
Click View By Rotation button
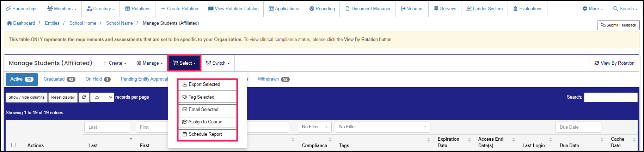click(x=614, y=63)
